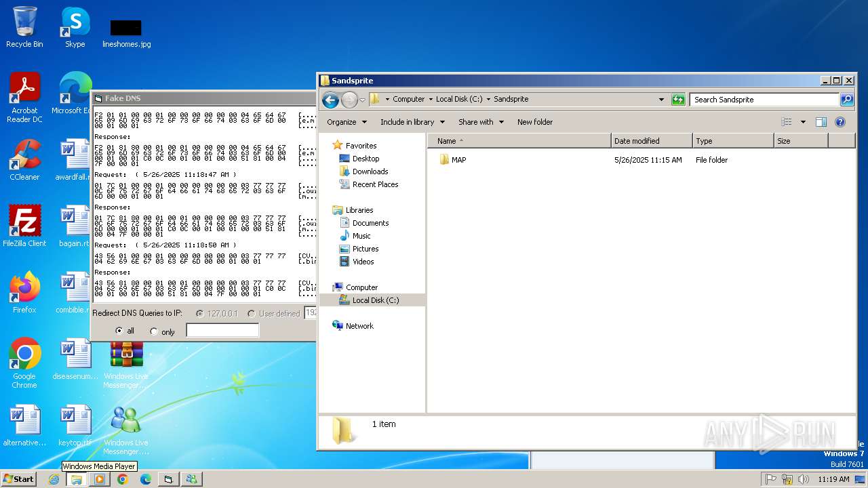Open Pictures library
Image resolution: width=868 pixels, height=488 pixels.
(x=366, y=249)
